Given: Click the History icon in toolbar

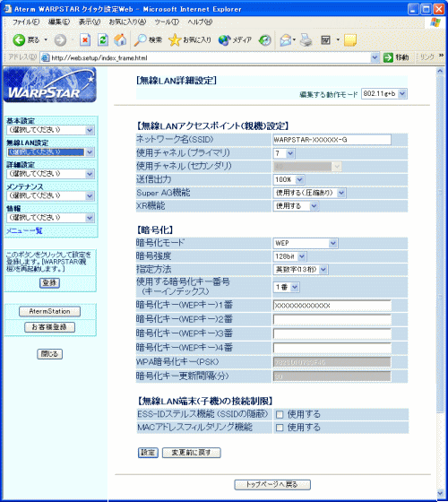Looking at the screenshot, I should pyautogui.click(x=265, y=40).
